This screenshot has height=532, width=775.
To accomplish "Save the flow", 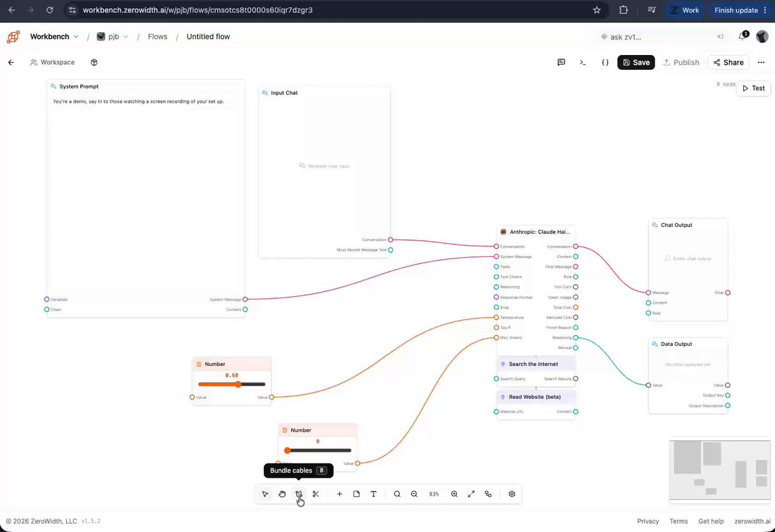I will (x=636, y=62).
